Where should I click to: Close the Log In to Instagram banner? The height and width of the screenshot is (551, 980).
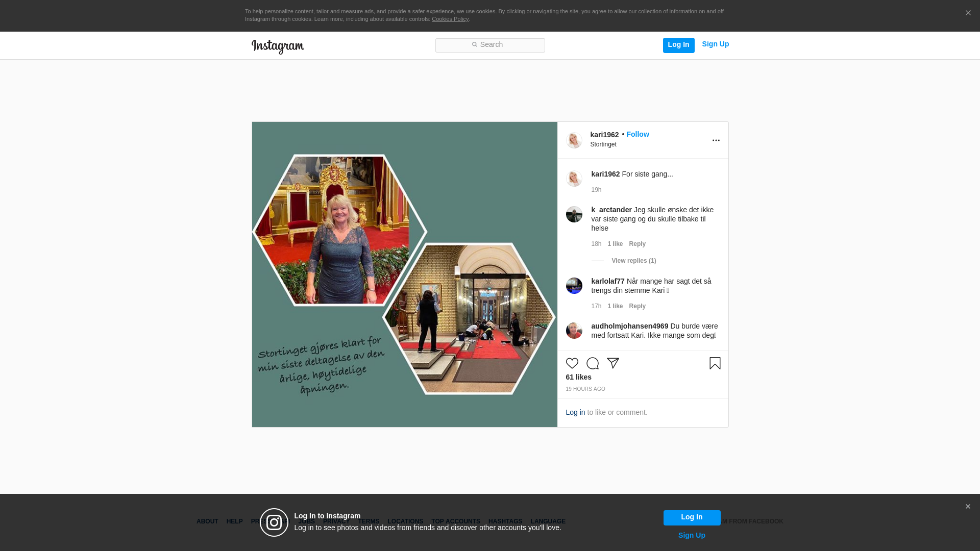[x=967, y=507]
